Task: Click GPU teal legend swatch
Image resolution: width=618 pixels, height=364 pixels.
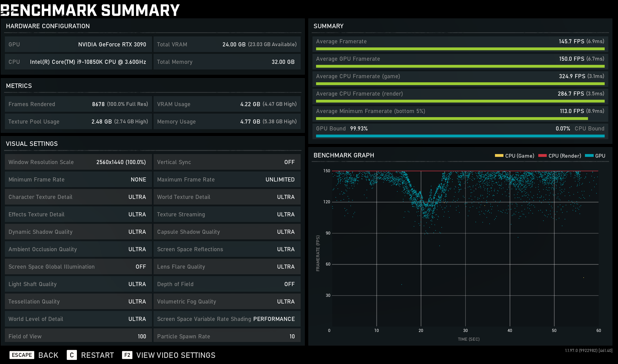Action: pos(589,156)
